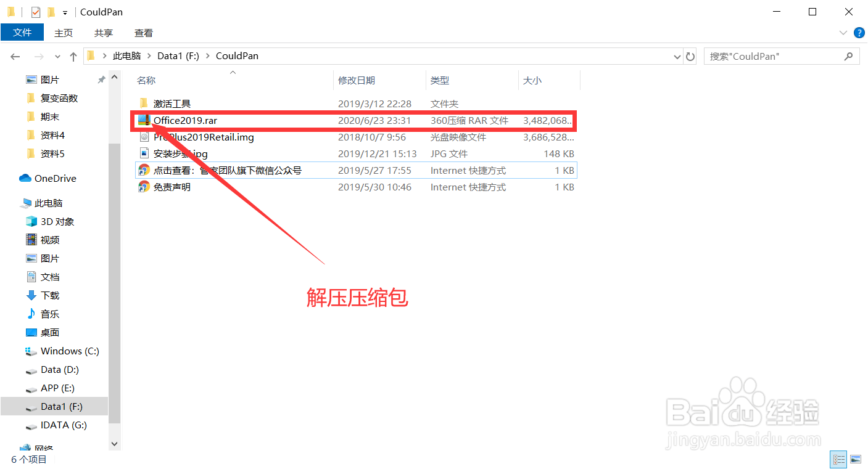Switch to the 共享 ribbon tab

pyautogui.click(x=104, y=33)
